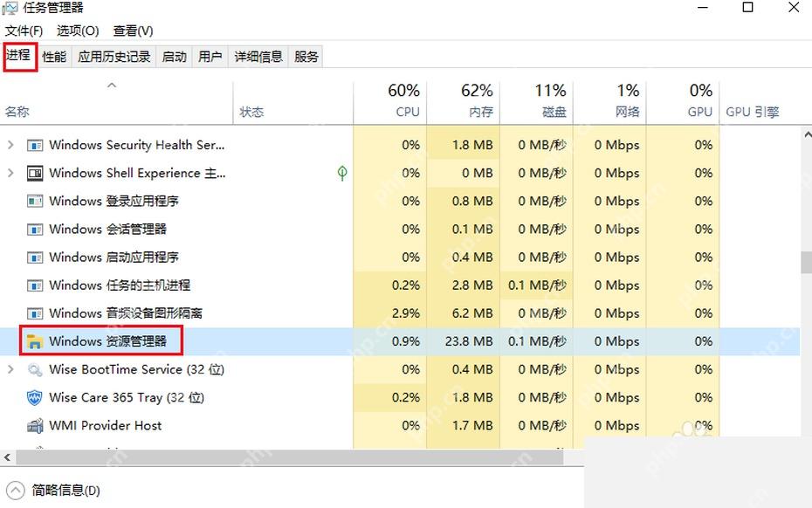Click the vertical scrollbar thumb
This screenshot has width=812, height=508.
tap(806, 262)
